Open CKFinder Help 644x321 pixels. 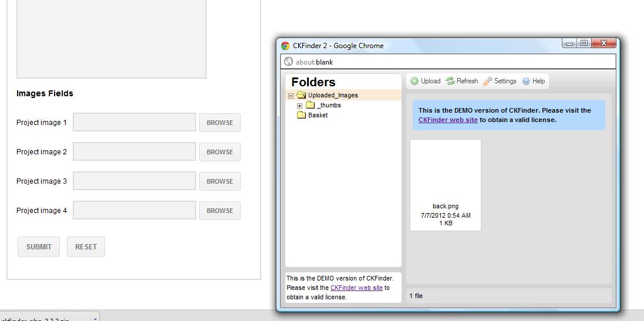(534, 81)
